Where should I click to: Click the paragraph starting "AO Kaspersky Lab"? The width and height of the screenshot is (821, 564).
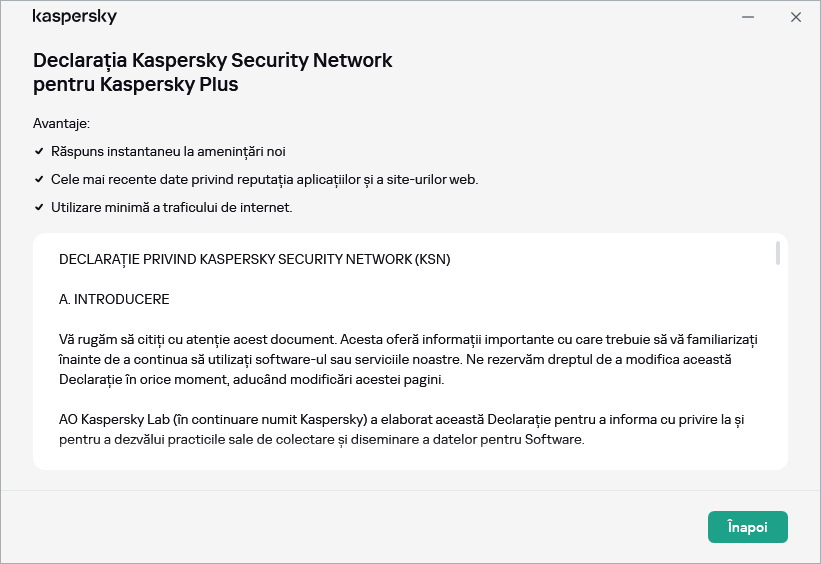pos(400,430)
